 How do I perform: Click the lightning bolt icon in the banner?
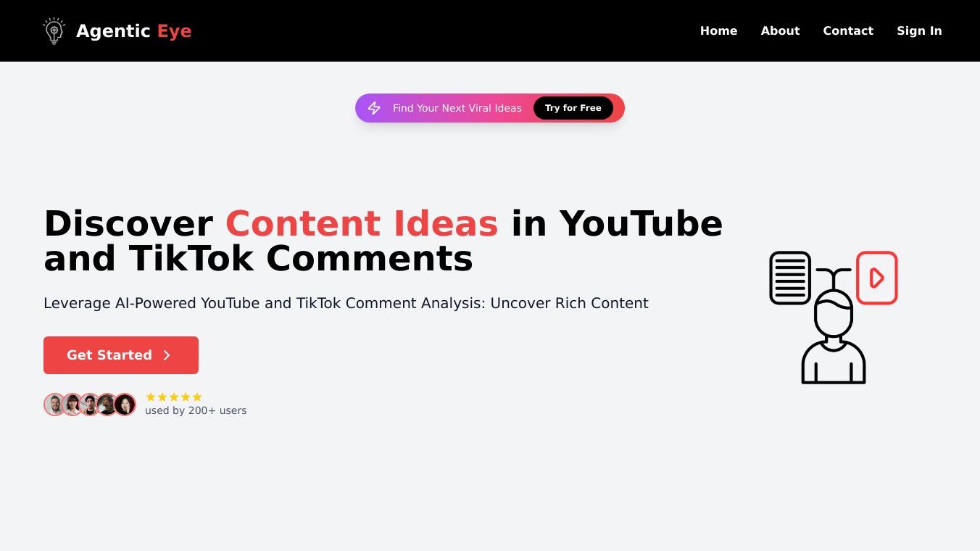pos(374,108)
